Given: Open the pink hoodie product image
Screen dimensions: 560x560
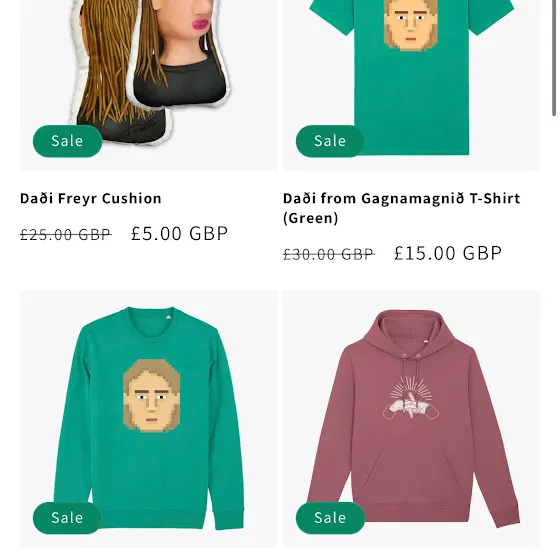Looking at the screenshot, I should tap(411, 419).
